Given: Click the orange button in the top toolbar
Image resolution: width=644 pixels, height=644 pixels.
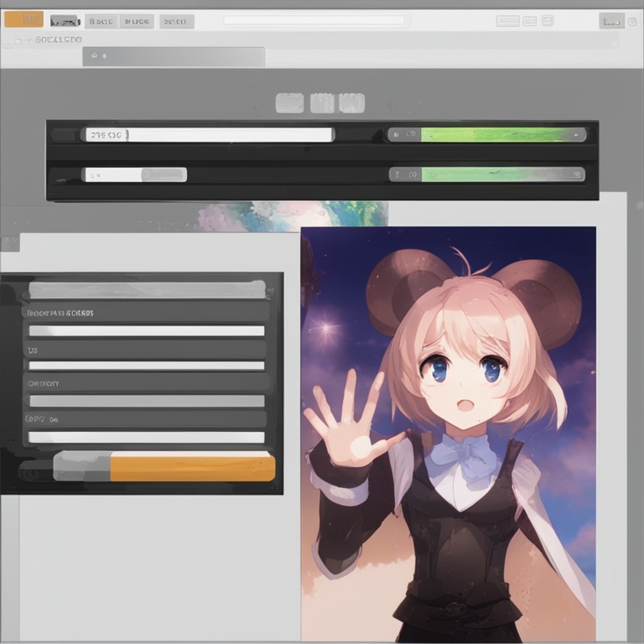Looking at the screenshot, I should pos(23,19).
